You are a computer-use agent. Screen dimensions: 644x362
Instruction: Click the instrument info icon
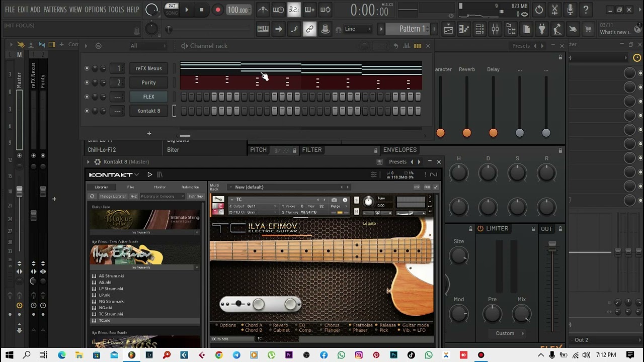point(345,200)
